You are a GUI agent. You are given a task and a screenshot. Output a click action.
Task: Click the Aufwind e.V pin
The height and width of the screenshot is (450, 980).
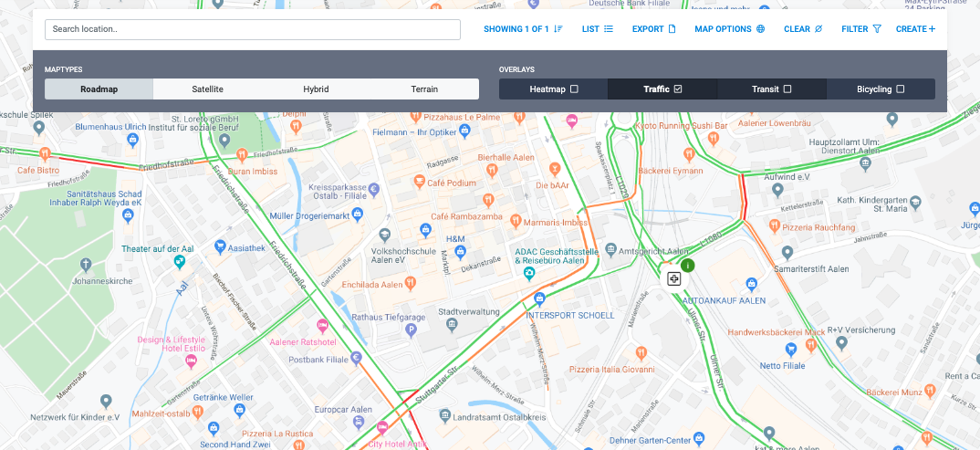pyautogui.click(x=777, y=189)
